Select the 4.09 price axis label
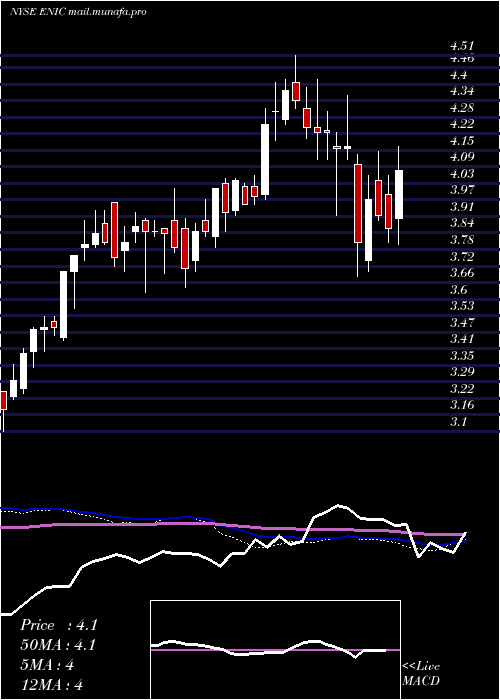Image resolution: width=500 pixels, height=700 pixels. pyautogui.click(x=462, y=157)
